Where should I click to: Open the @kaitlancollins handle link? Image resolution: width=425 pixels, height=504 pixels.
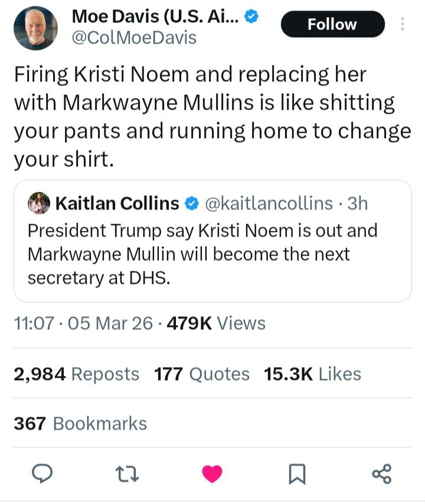(269, 204)
